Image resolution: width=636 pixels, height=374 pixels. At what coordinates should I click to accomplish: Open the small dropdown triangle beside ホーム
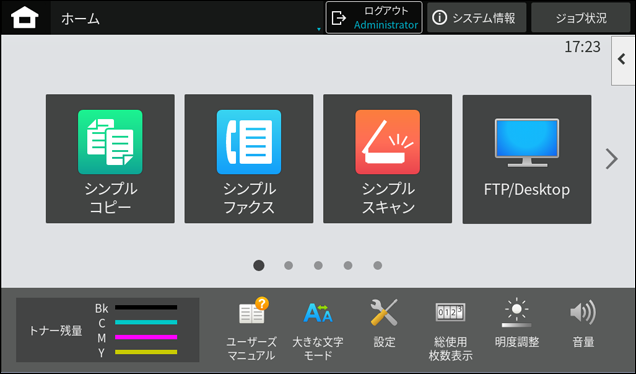319,29
